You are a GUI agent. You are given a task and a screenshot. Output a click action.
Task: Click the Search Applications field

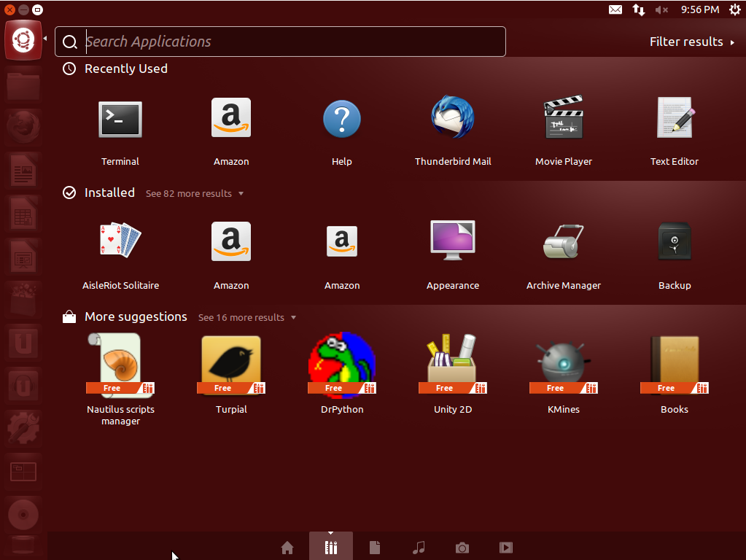(280, 42)
